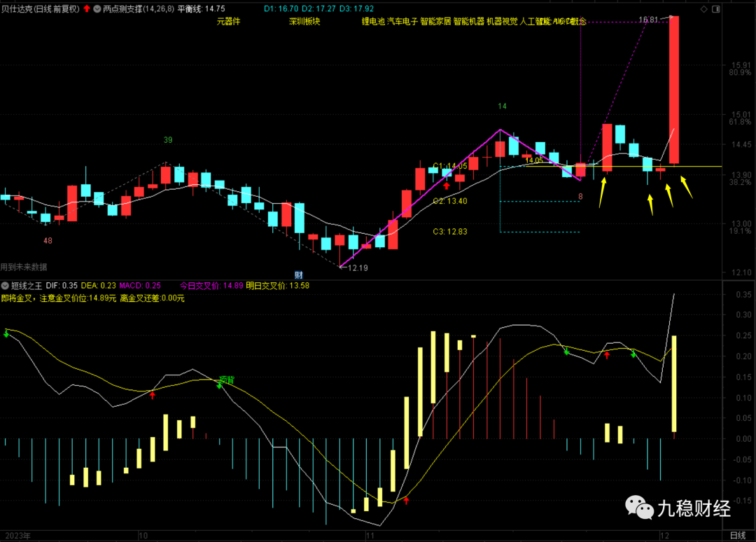Expand the 短线之王 indicator dropdown
The width and height of the screenshot is (756, 542).
pyautogui.click(x=6, y=286)
